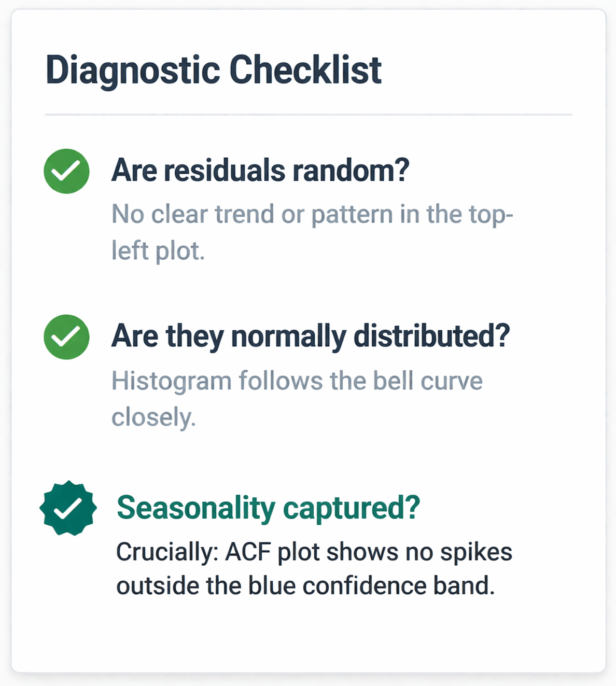The height and width of the screenshot is (686, 616).
Task: Click the 'Crucially: ACF plot shows' line
Action: click(314, 552)
